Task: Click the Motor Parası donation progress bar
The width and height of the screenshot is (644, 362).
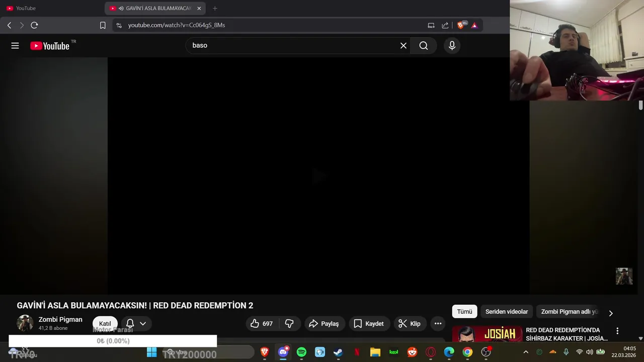Action: (x=113, y=341)
